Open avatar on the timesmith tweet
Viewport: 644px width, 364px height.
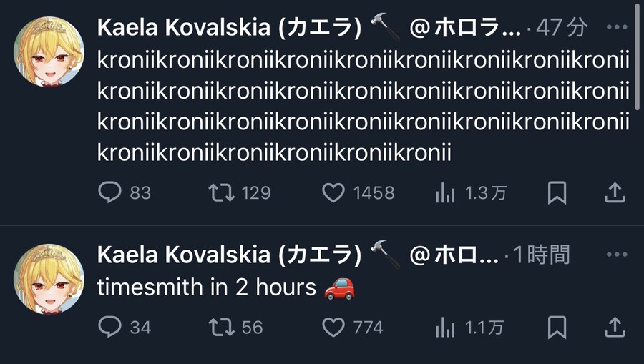(49, 279)
